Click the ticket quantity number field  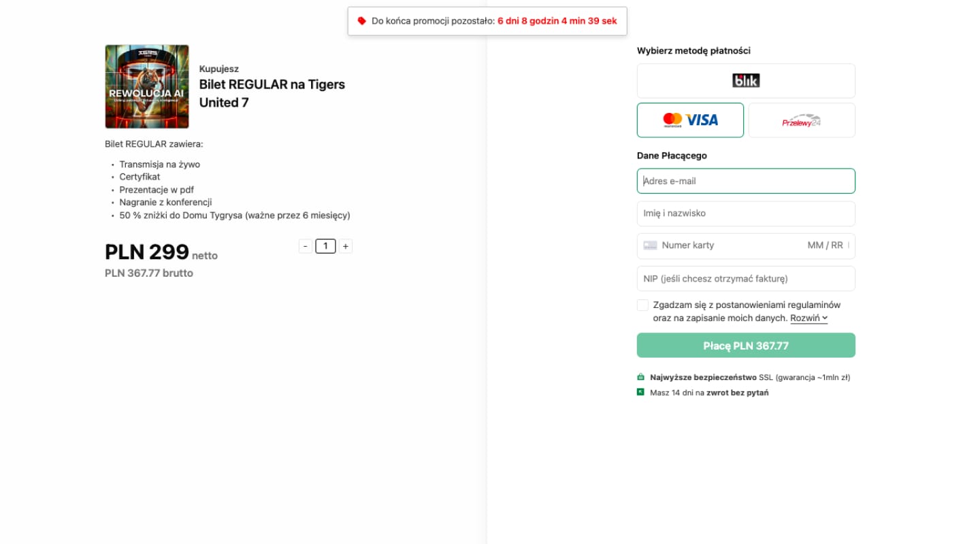point(325,246)
